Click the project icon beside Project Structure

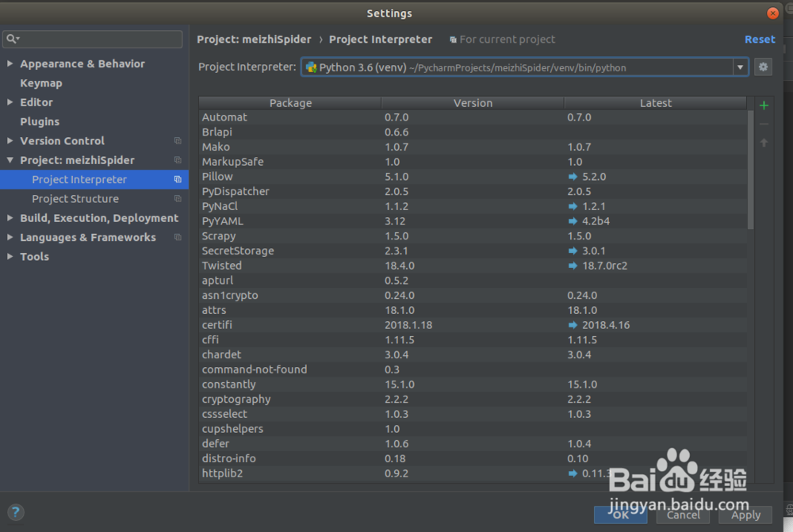click(178, 199)
